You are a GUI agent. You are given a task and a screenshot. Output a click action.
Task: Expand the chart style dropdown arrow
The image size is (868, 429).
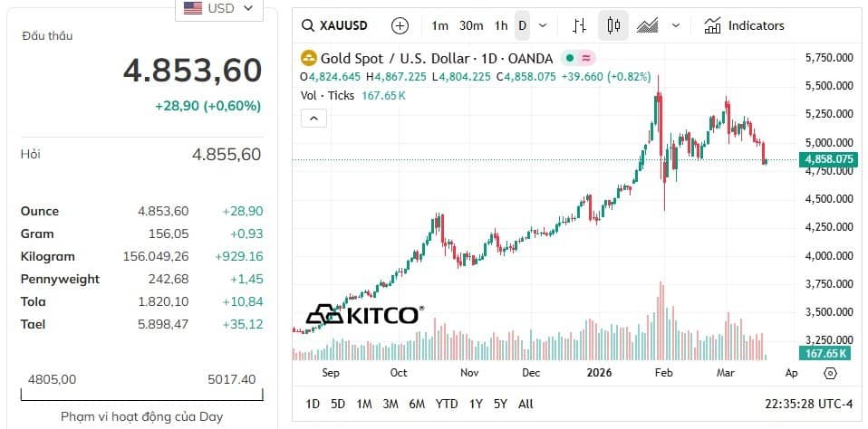[x=675, y=25]
